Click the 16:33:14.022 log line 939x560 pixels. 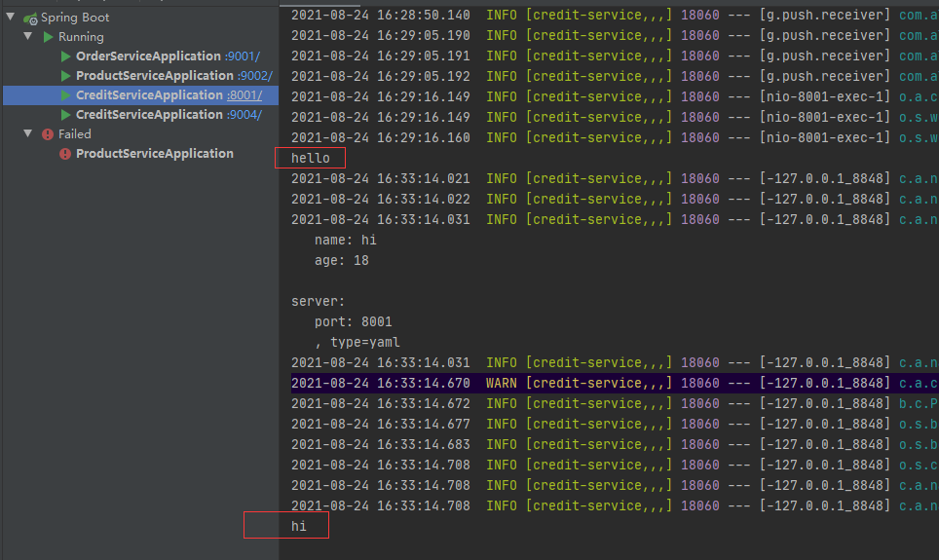point(615,199)
